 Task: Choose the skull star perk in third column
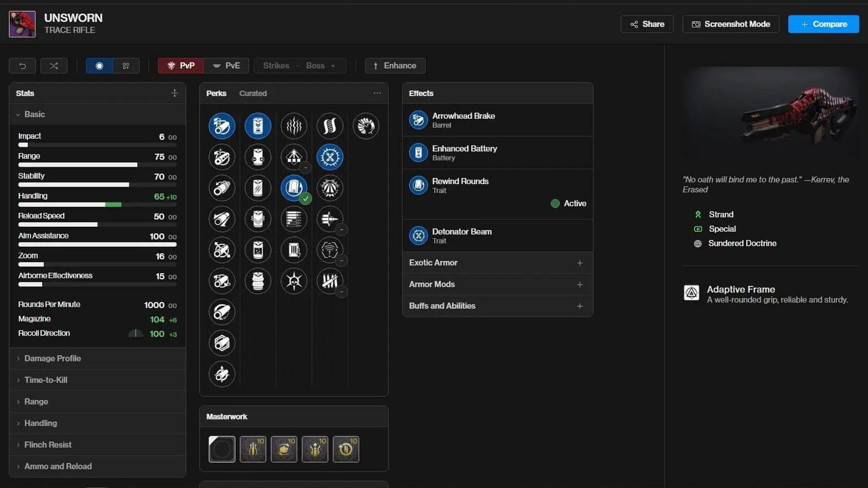294,281
